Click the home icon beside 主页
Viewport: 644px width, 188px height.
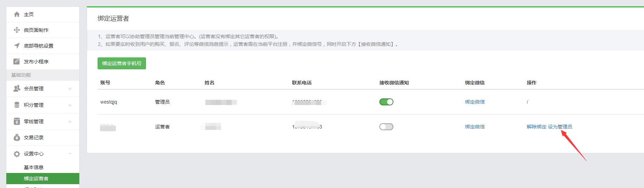tap(16, 14)
